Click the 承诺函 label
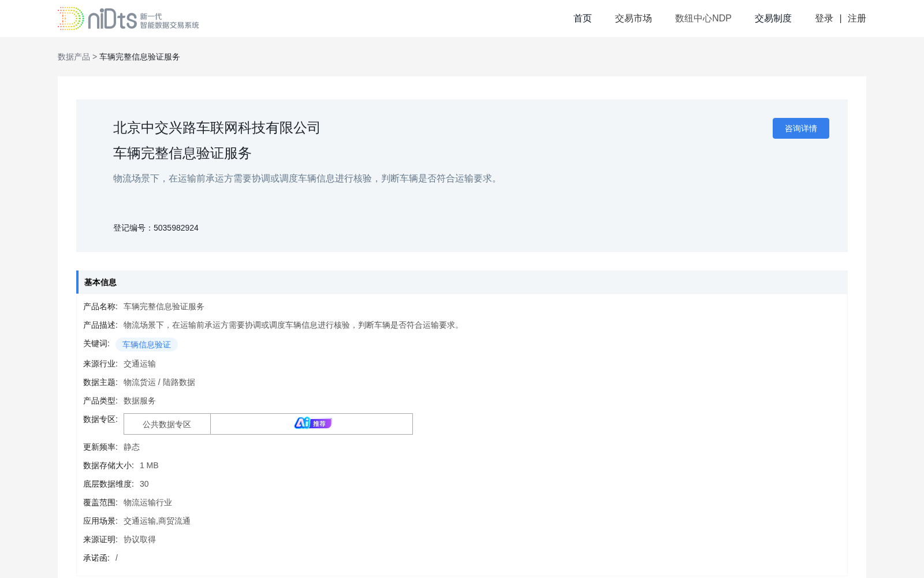The width and height of the screenshot is (924, 578). [x=96, y=558]
